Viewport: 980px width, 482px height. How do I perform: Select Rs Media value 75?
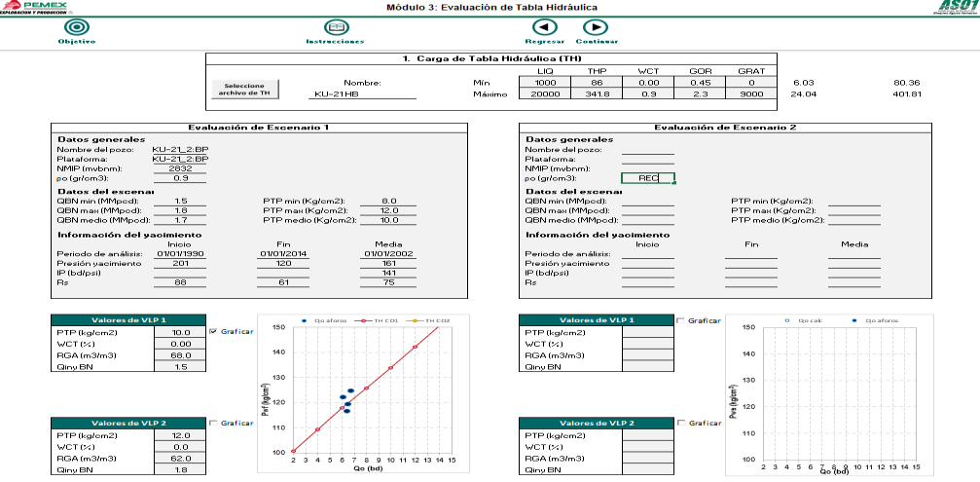click(x=388, y=282)
